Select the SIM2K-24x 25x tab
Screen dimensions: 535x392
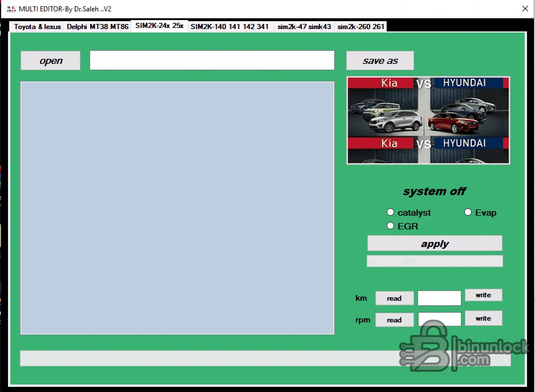pyautogui.click(x=159, y=26)
